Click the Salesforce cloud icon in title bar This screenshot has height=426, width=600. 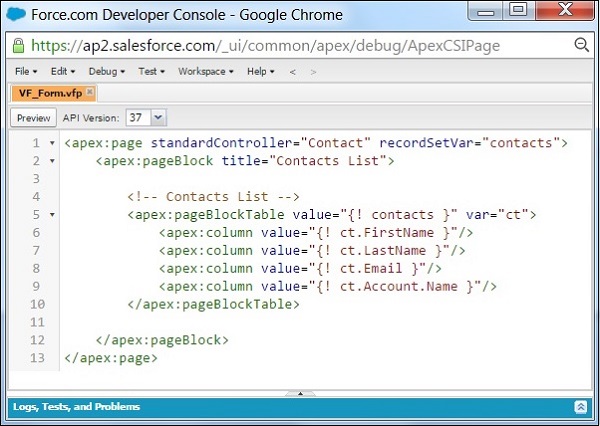[x=17, y=15]
